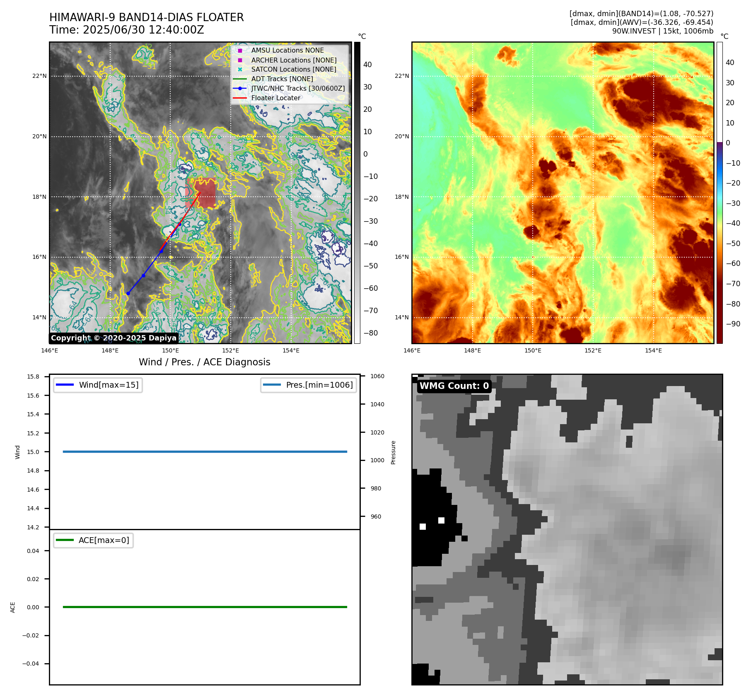Click the cyan SATCON x legend marker
Screen dimensions: 751x700
[240, 69]
